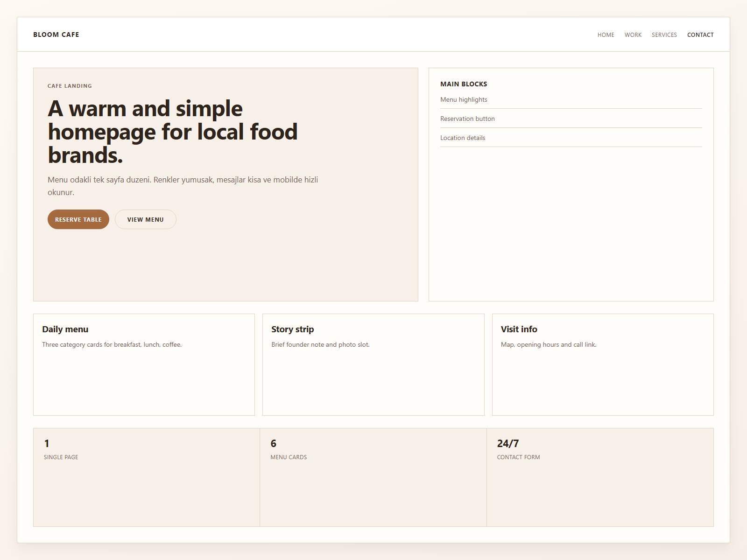
Task: Select the CONTACT nav item
Action: [700, 35]
